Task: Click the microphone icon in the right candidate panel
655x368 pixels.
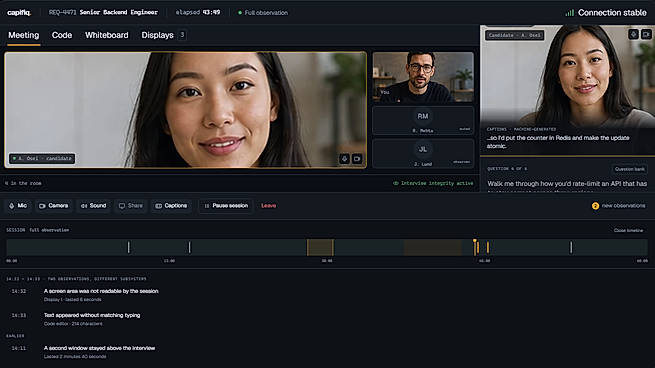Action: coord(633,34)
